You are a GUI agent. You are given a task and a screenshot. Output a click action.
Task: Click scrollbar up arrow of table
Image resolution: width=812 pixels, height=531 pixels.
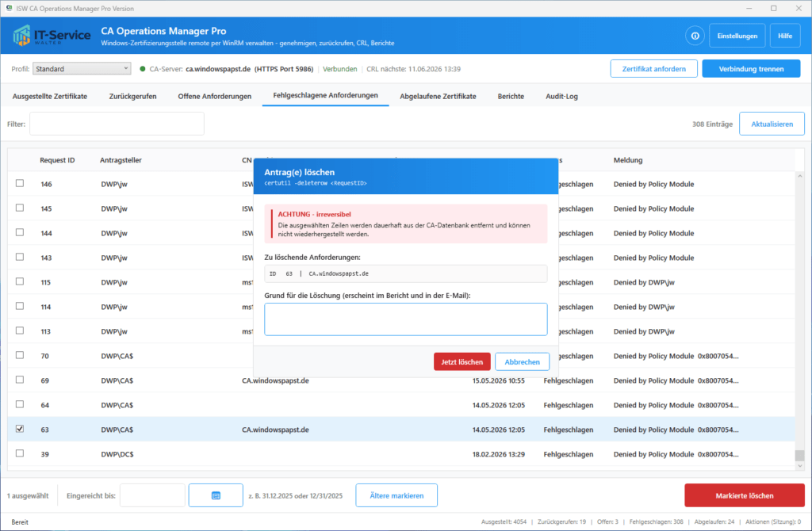(x=799, y=177)
